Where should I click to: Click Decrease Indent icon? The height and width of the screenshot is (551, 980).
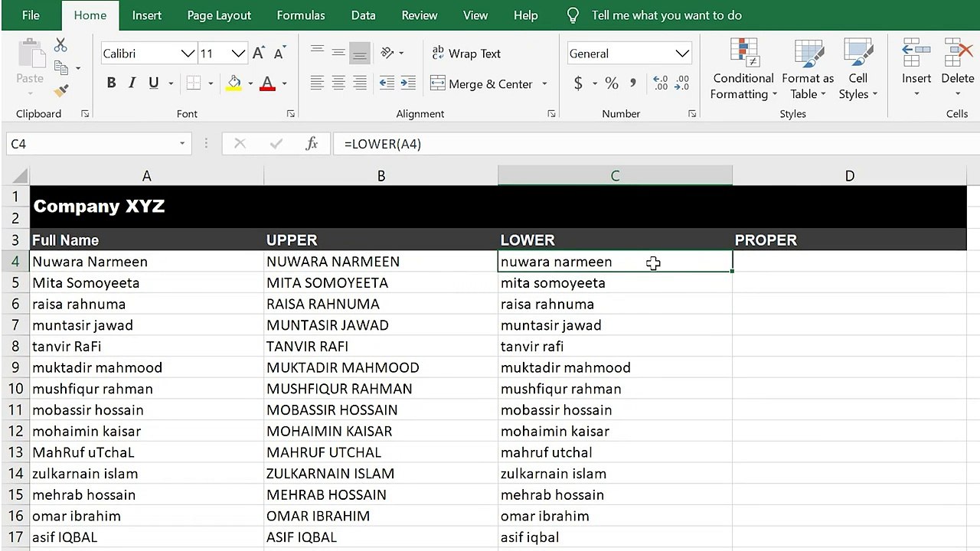[x=387, y=83]
